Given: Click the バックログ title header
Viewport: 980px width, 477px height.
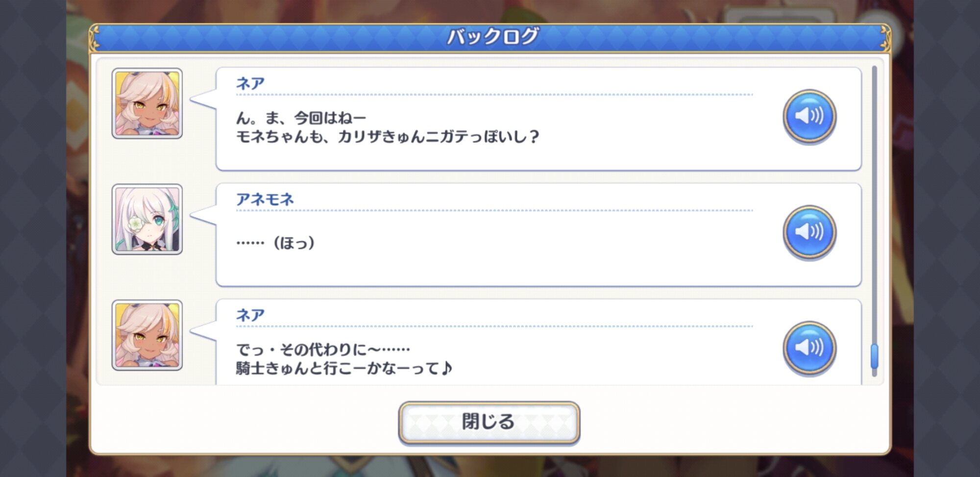Looking at the screenshot, I should tap(491, 37).
